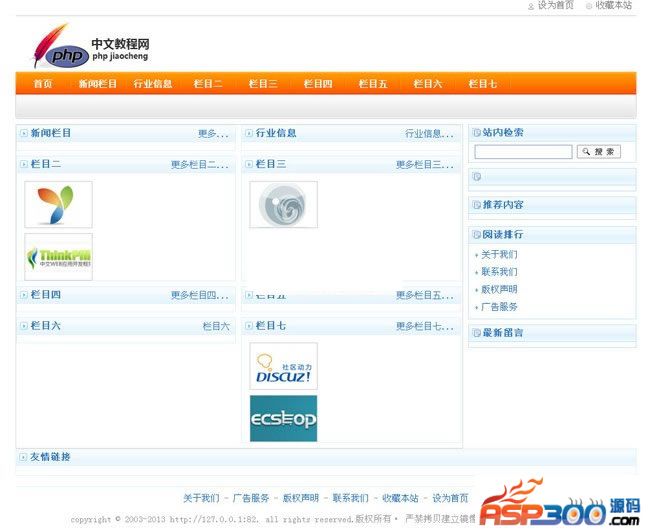The image size is (650, 530).
Task: Go to 首页 in the orange navigation bar
Action: click(x=43, y=84)
